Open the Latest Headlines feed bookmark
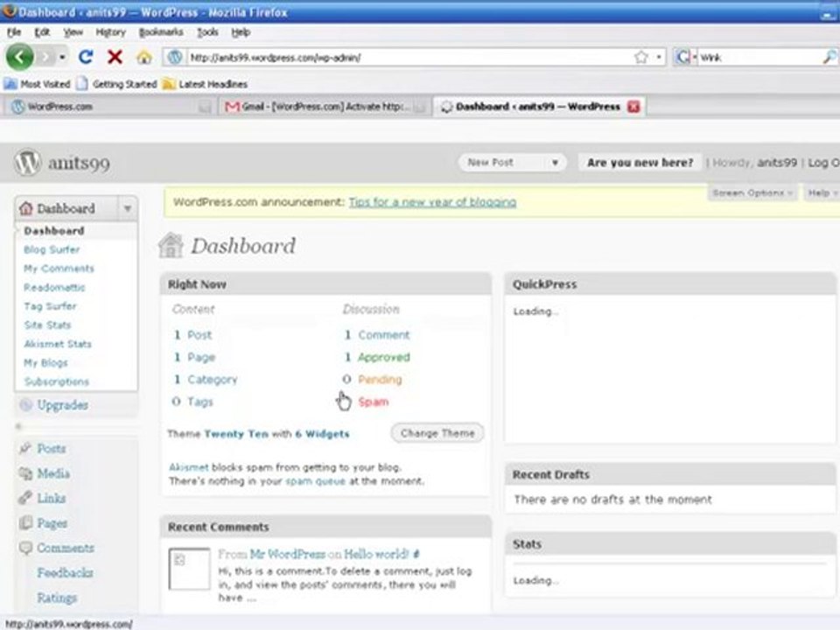The height and width of the screenshot is (630, 840). coord(205,84)
